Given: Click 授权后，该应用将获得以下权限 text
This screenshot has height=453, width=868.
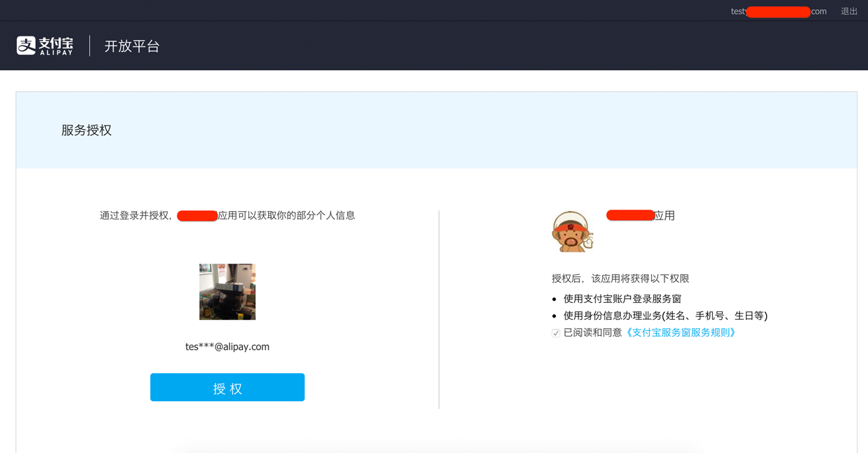Looking at the screenshot, I should (620, 278).
